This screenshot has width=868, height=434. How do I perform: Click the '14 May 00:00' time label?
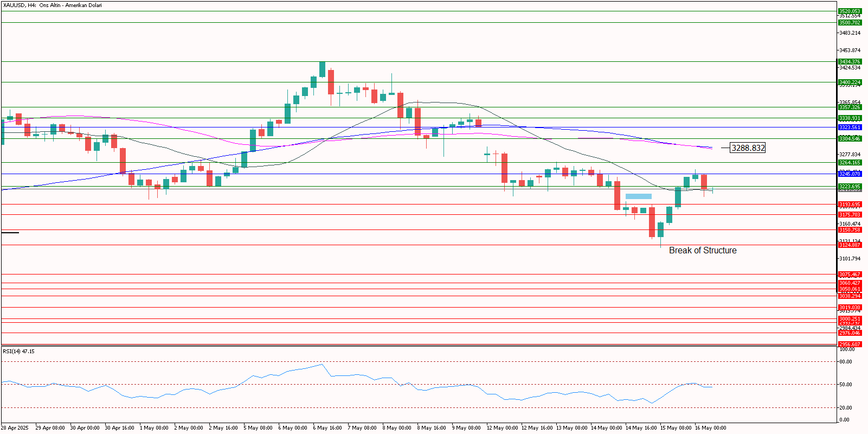pos(606,427)
